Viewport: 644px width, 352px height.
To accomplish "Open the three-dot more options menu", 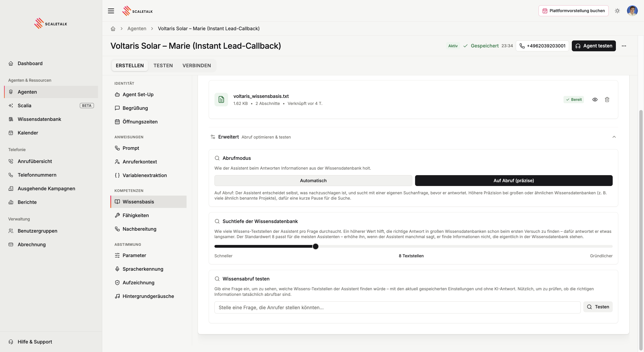I will [x=624, y=46].
